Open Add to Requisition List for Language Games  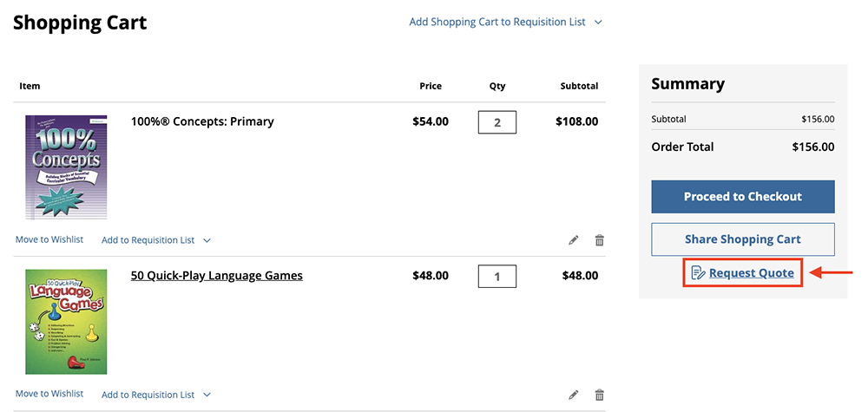click(155, 395)
